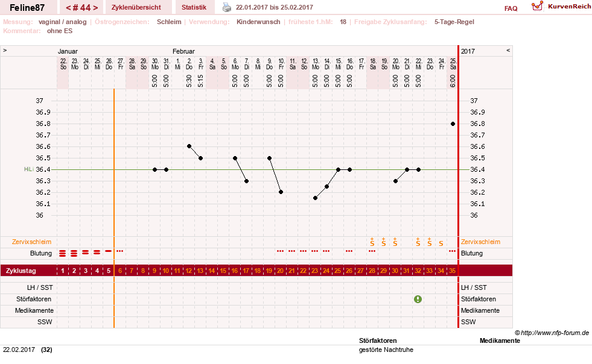Click the left 'LH / SST' row label
The height and width of the screenshot is (364, 592).
coord(41,287)
